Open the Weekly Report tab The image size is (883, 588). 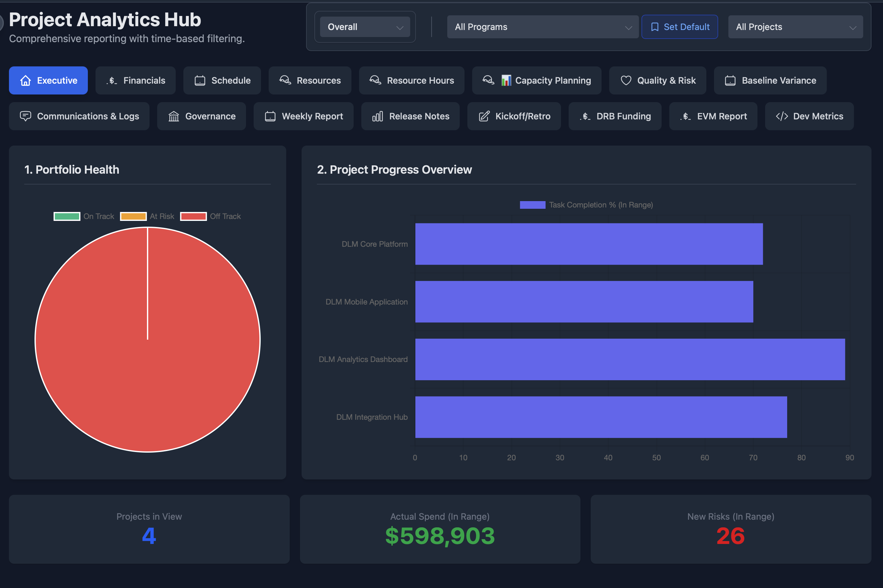[x=303, y=116]
